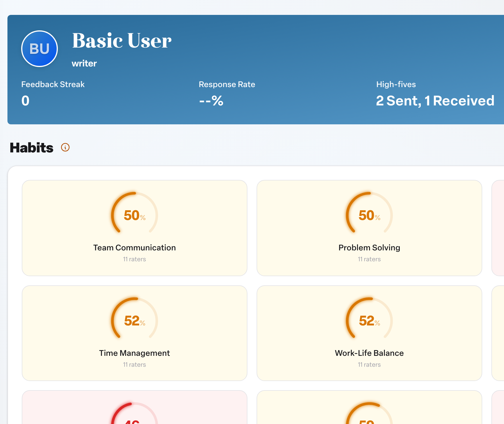504x424 pixels.
Task: Open the red 46% habit card
Action: tap(135, 407)
